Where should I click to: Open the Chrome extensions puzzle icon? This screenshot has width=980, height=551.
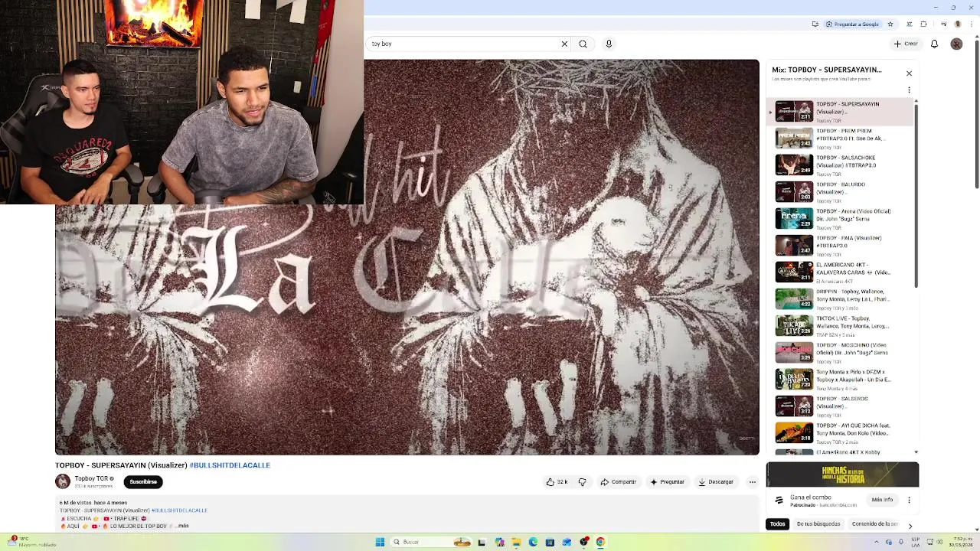point(923,24)
